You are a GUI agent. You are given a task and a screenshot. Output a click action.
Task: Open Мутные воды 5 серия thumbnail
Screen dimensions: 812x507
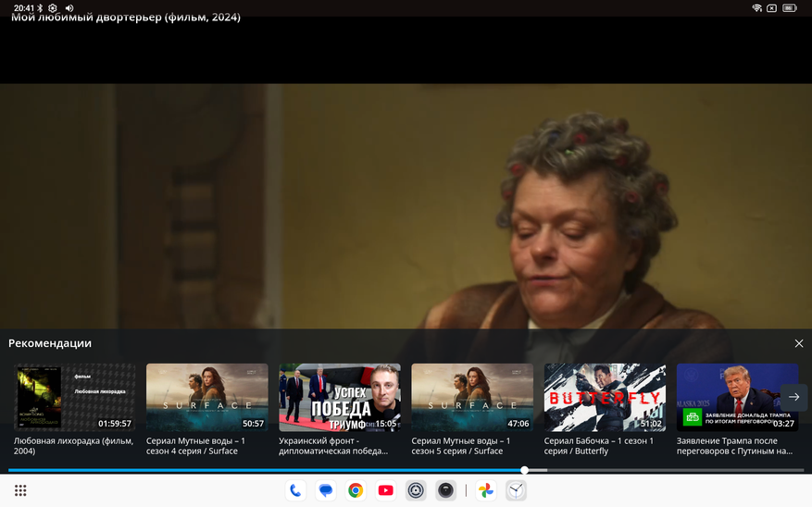coord(472,397)
